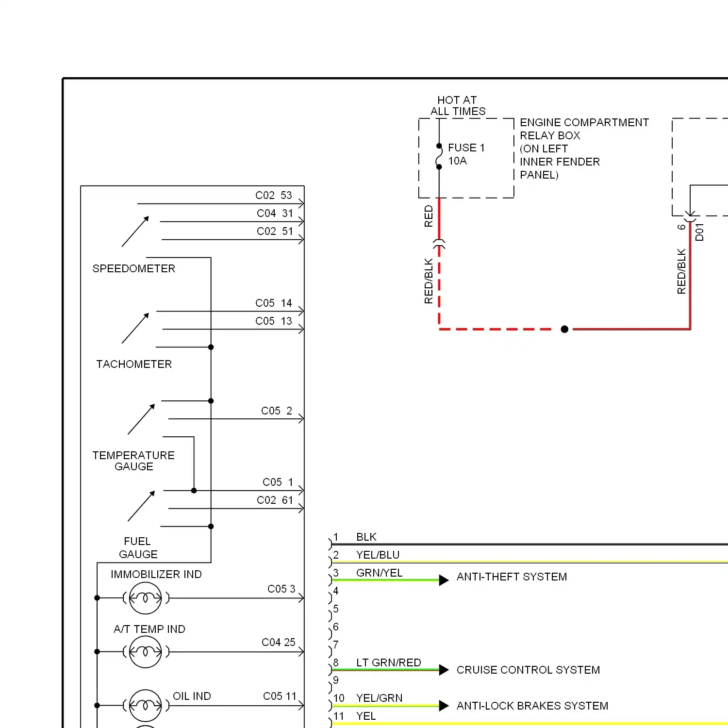Click the A/T TEMP IND text label

click(149, 629)
